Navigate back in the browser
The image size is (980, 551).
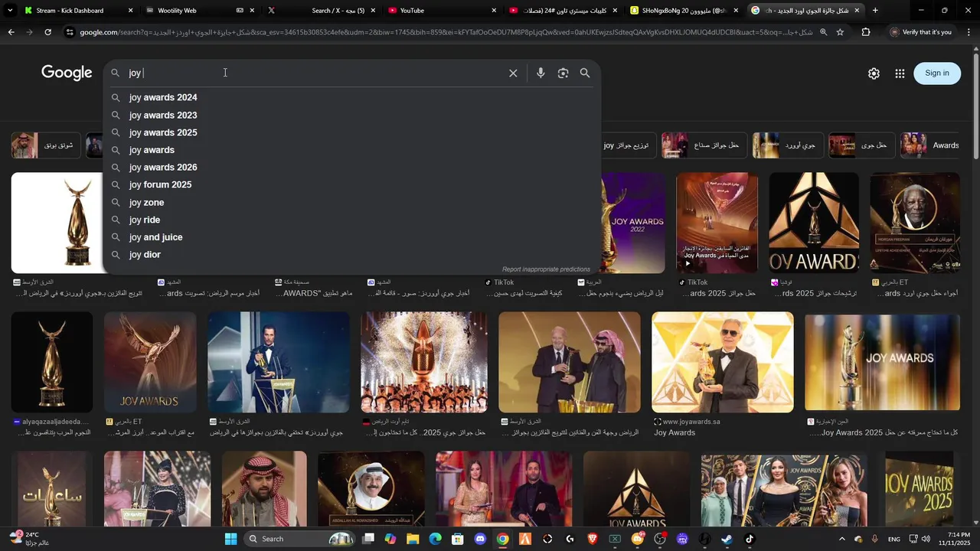(11, 32)
